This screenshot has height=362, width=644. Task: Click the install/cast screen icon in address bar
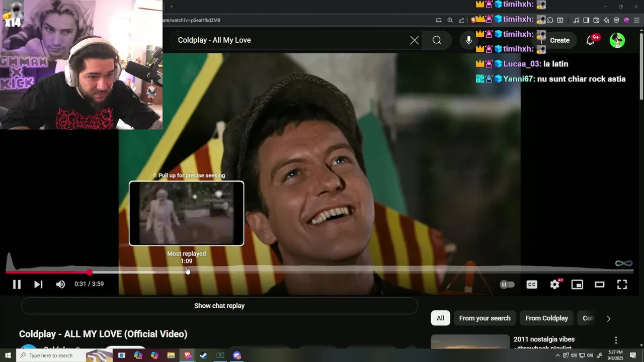click(x=439, y=20)
